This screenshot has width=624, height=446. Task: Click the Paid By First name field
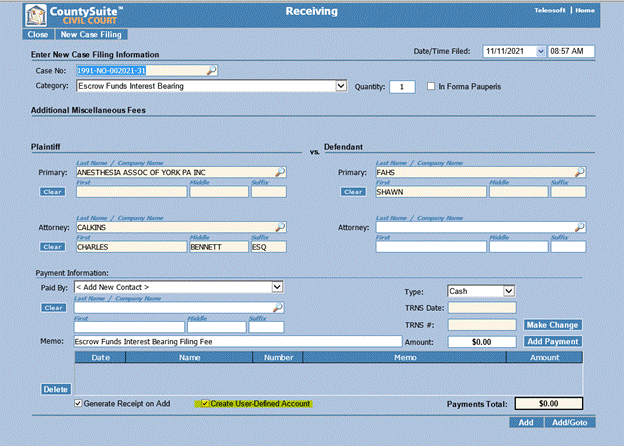pos(129,327)
